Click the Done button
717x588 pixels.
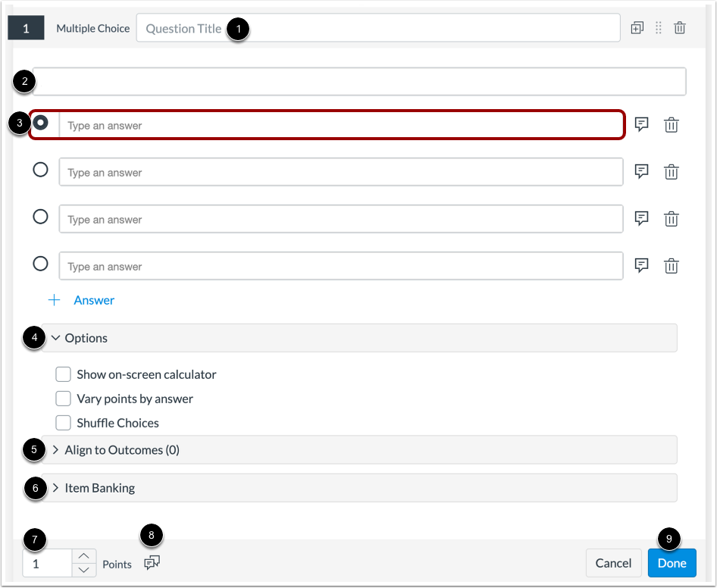[672, 563]
